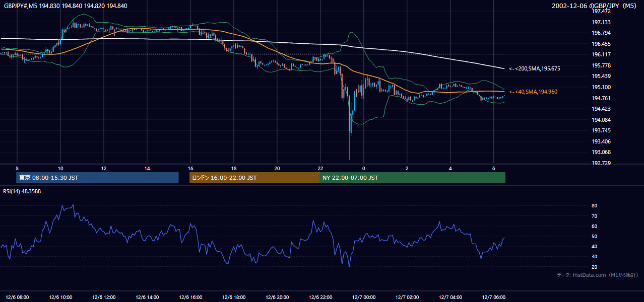Click the 12/7 04:00 time axis label
This screenshot has height=302, width=644.
[x=450, y=297]
